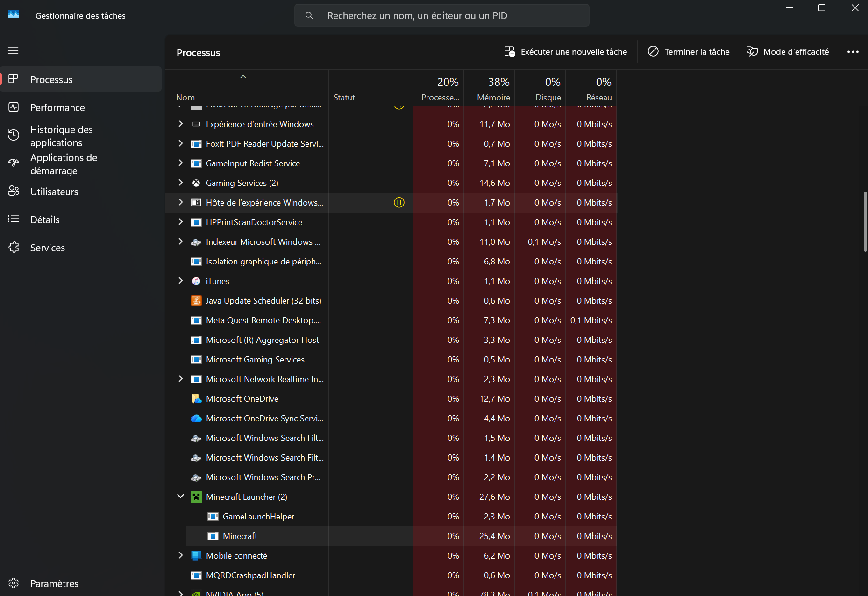Open Historique des applications page
This screenshot has width=868, height=596.
click(x=81, y=136)
